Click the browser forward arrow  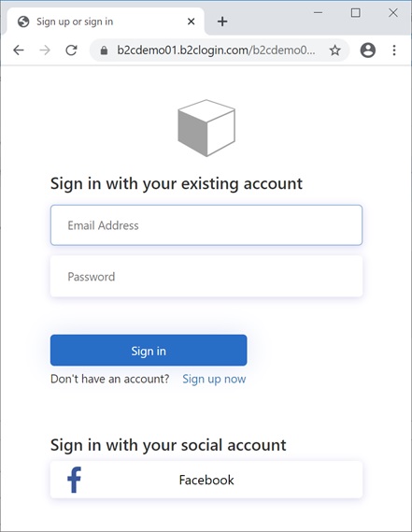click(45, 50)
